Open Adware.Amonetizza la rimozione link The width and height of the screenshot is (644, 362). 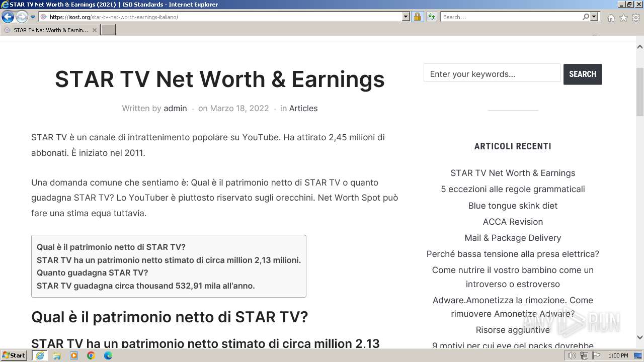(513, 307)
